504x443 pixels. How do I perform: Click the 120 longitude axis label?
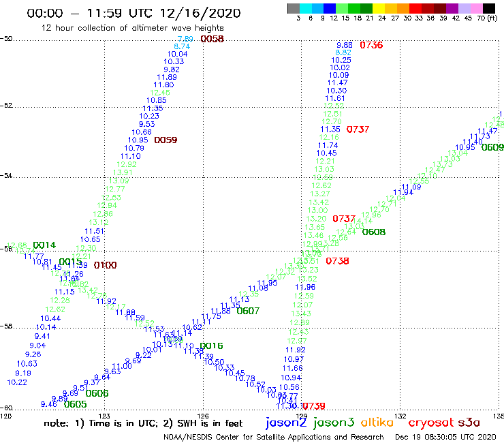tap(5, 416)
